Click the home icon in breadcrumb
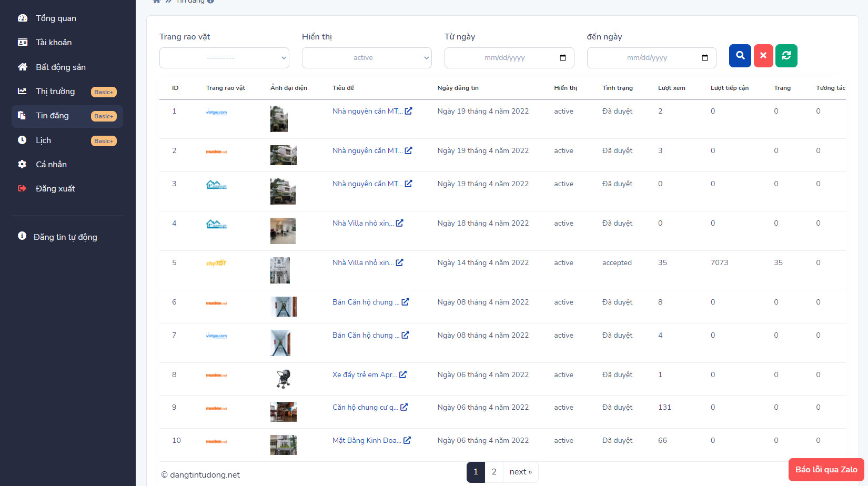This screenshot has height=486, width=868. pyautogui.click(x=156, y=2)
